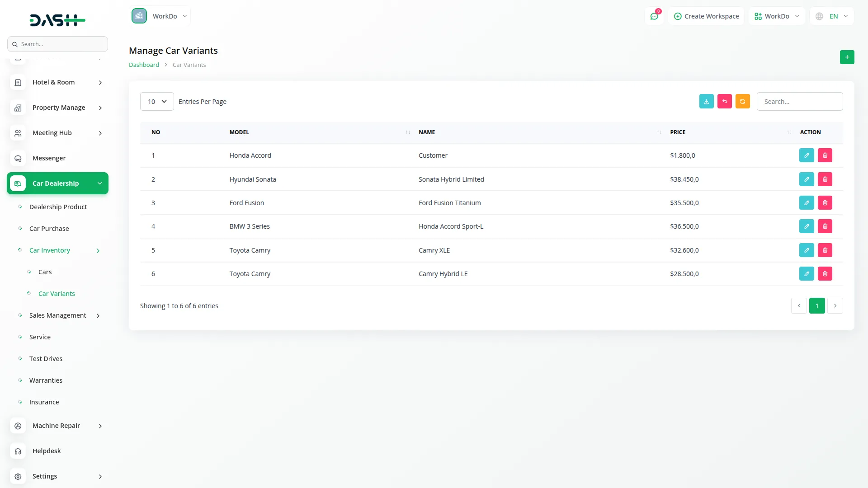Click the pink reset arrow icon

pyautogui.click(x=724, y=101)
